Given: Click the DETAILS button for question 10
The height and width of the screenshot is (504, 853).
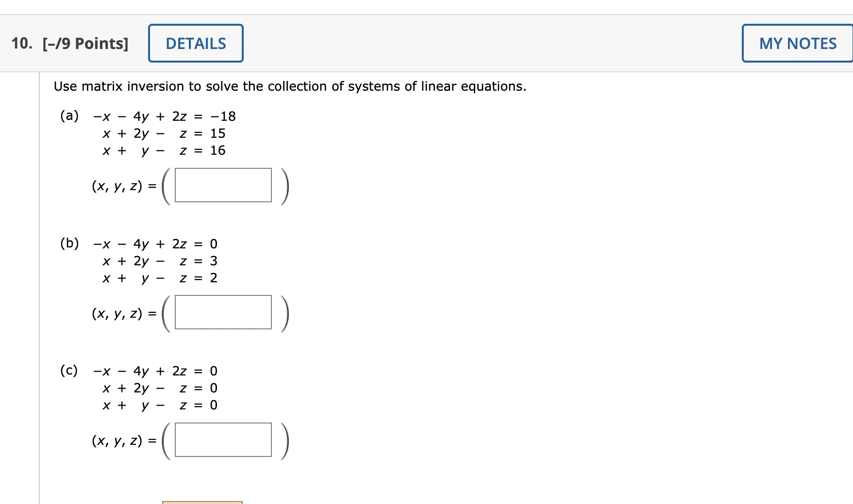Looking at the screenshot, I should tap(195, 43).
